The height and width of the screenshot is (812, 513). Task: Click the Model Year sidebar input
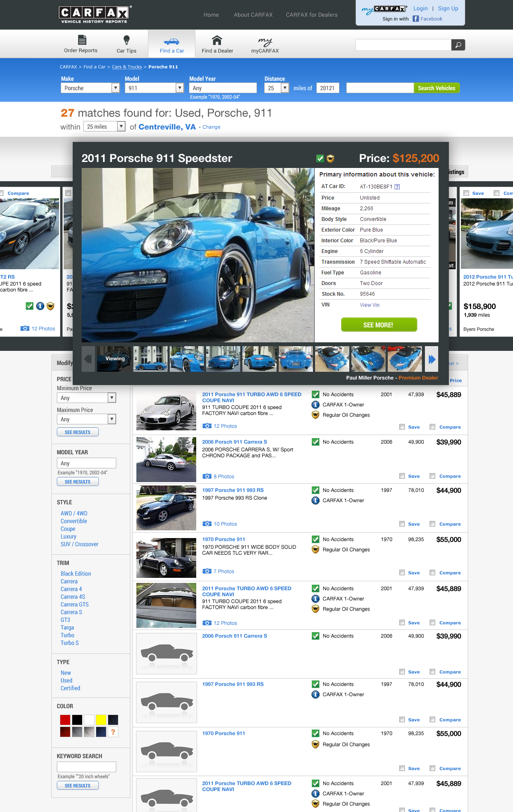tap(86, 463)
